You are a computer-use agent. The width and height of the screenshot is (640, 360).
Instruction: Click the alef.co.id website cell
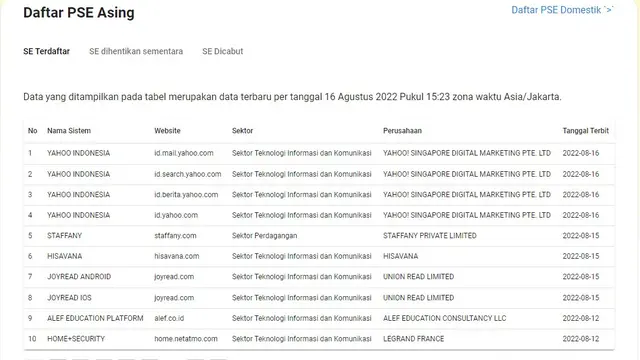point(169,318)
